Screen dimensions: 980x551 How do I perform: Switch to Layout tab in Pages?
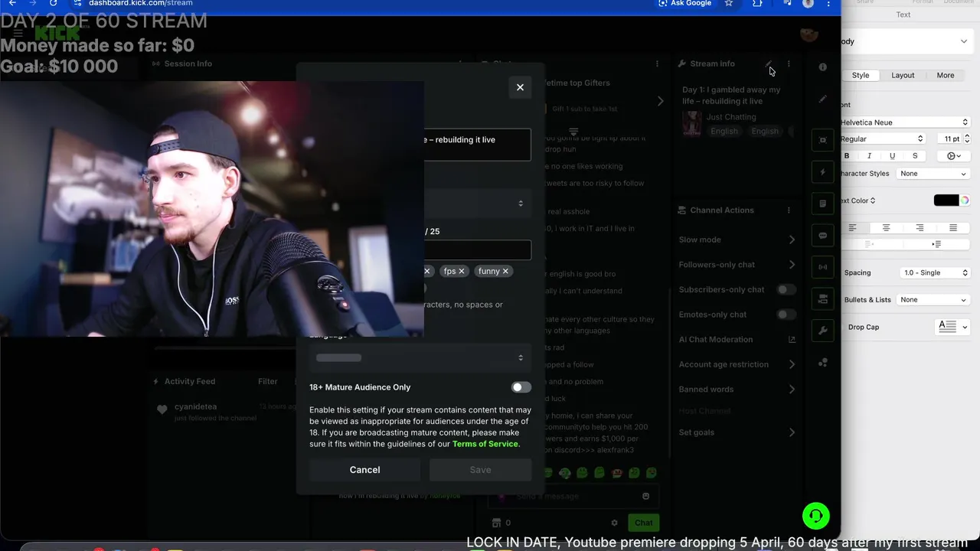click(x=903, y=75)
